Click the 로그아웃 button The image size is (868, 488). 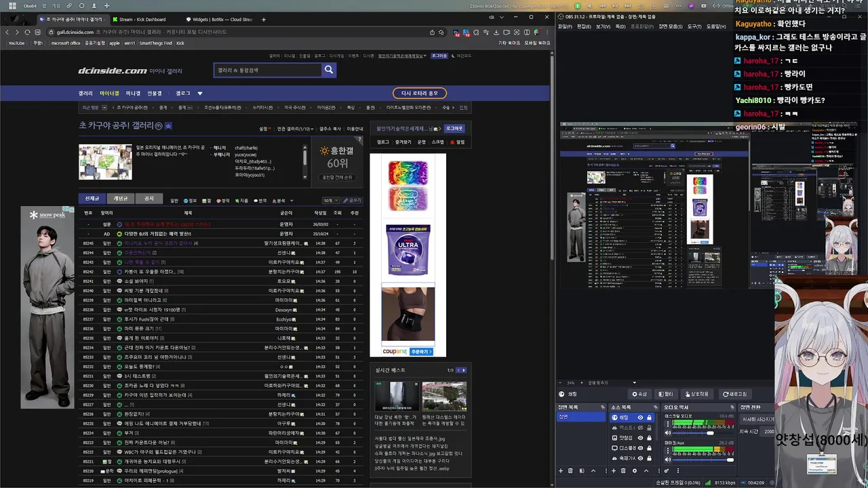[454, 128]
